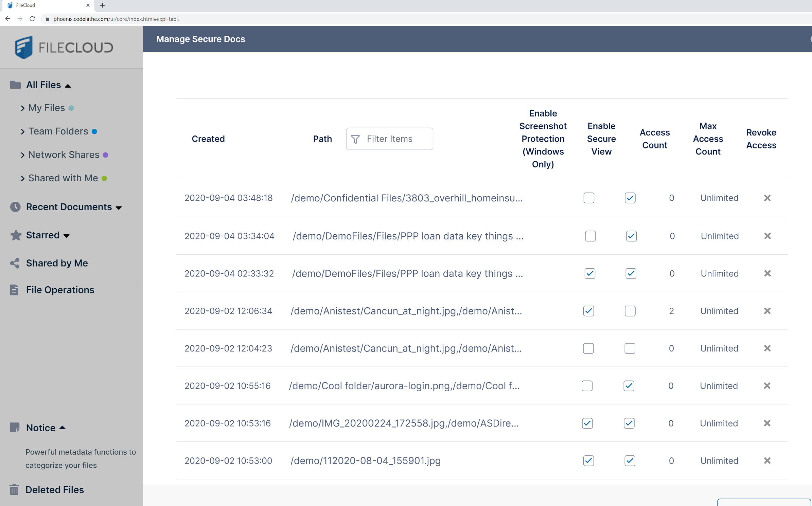Collapse the Notice section arrow
Screen dimensions: 812x506
pos(63,428)
